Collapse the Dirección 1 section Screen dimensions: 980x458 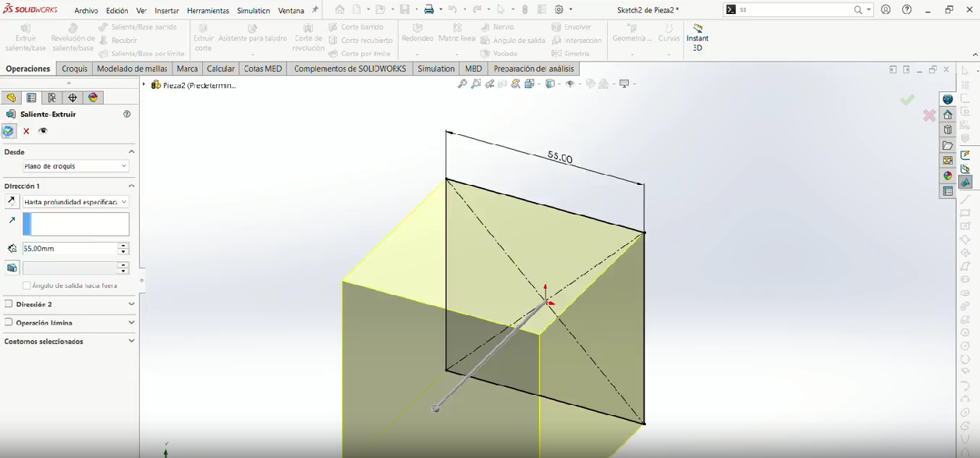[131, 186]
